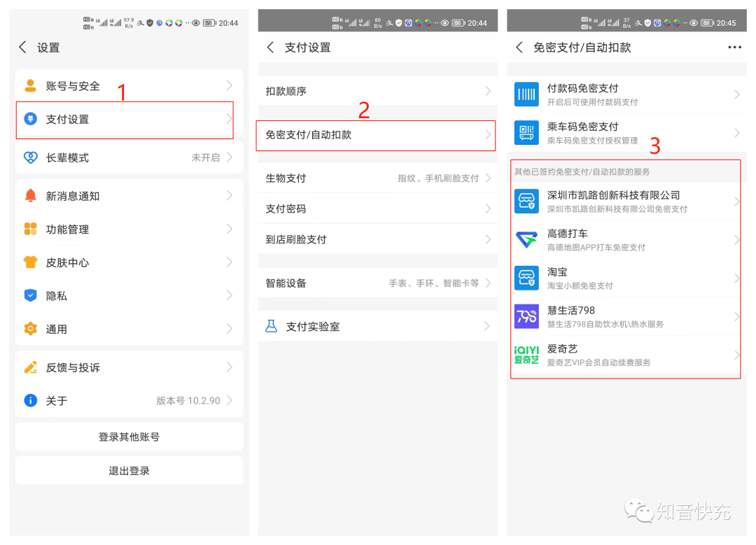Expand 账号与安全 row chevron
756x545 pixels.
230,85
